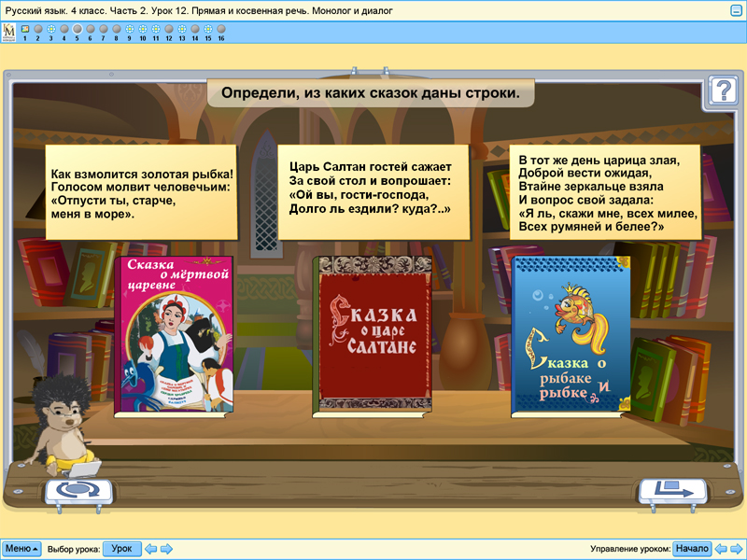
Task: Go to next lesson arrow near Урок
Action: click(x=166, y=549)
